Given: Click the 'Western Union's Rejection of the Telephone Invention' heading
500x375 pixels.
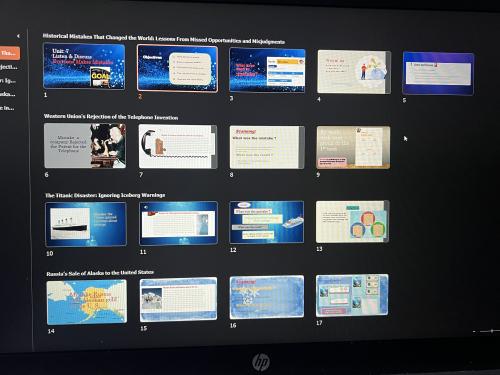Looking at the screenshot, I should click(x=111, y=117).
